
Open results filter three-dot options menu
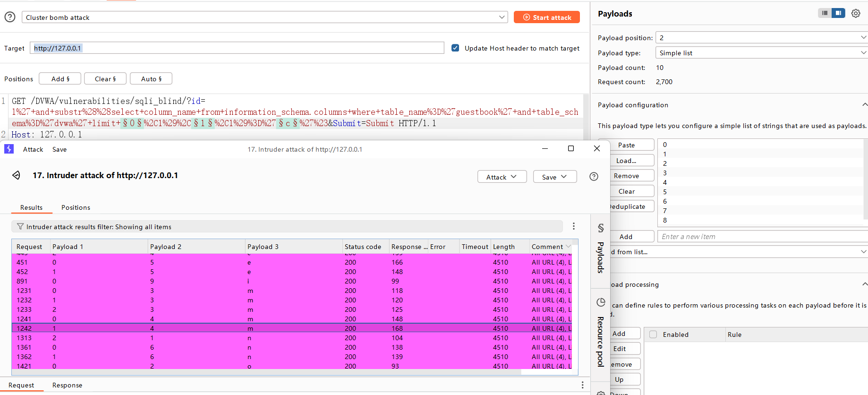pos(574,226)
